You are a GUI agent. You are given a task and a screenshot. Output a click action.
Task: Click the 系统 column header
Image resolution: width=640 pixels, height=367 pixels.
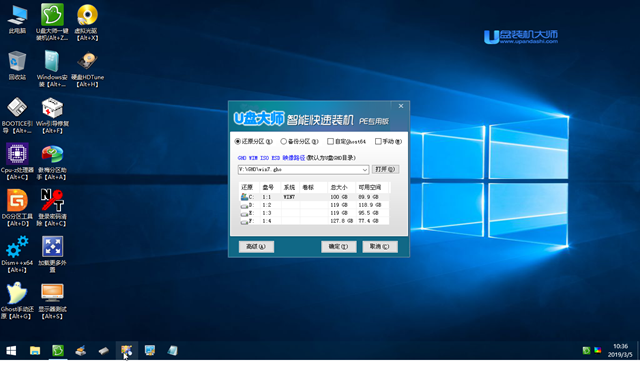[x=290, y=187]
